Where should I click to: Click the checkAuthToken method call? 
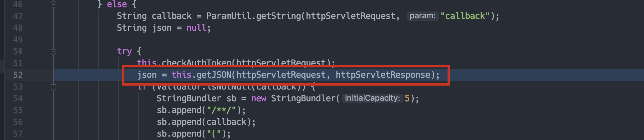(x=196, y=63)
